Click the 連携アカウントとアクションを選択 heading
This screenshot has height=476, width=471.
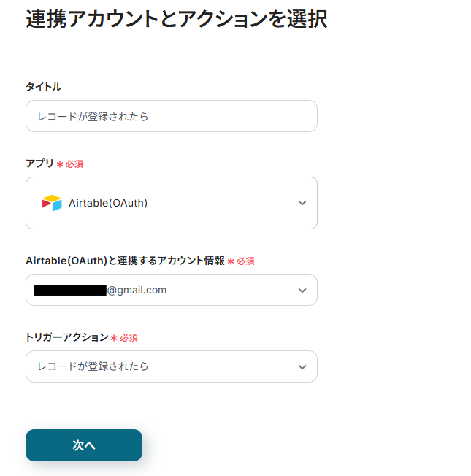[x=176, y=20]
